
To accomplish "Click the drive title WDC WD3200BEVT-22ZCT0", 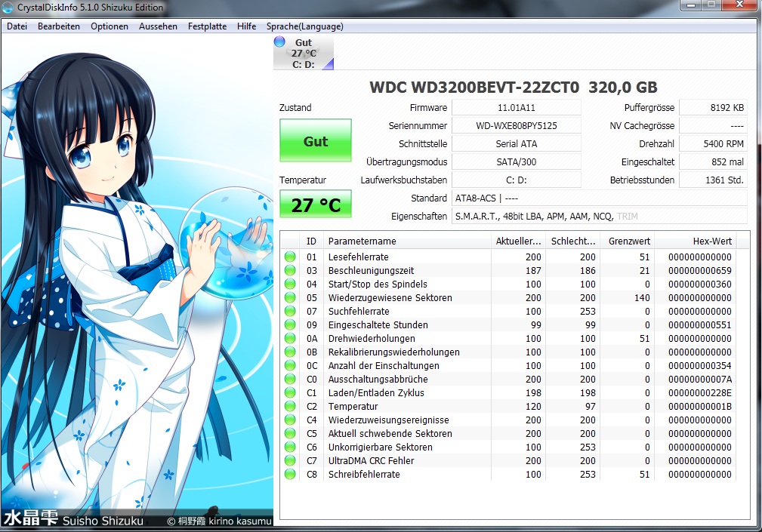I will click(474, 88).
